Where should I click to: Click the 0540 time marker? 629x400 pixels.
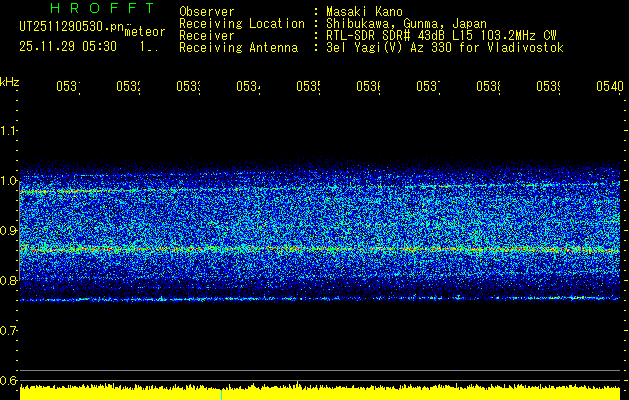tap(610, 87)
